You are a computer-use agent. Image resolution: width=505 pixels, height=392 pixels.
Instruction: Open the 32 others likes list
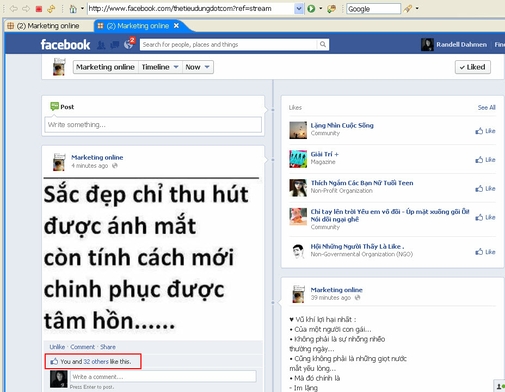96,362
